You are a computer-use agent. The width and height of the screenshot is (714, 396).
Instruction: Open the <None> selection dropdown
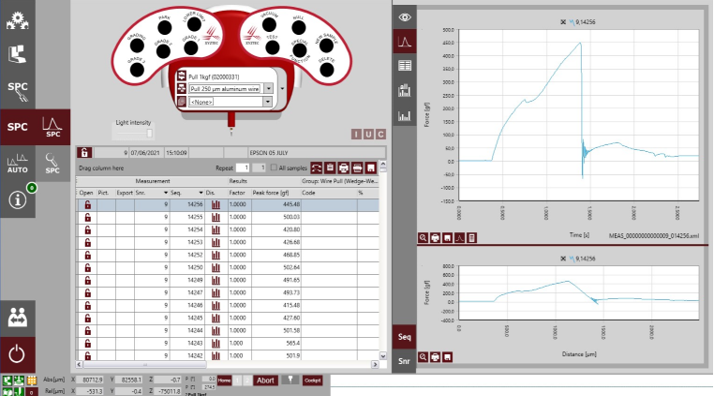tap(268, 102)
